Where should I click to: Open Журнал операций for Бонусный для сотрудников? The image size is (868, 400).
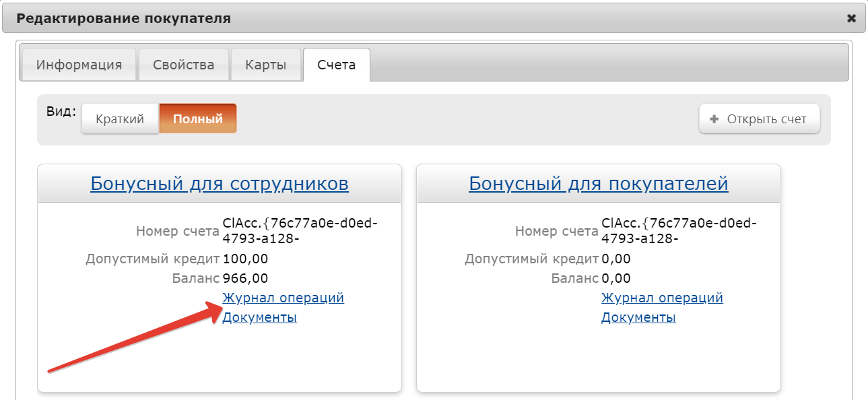click(283, 298)
